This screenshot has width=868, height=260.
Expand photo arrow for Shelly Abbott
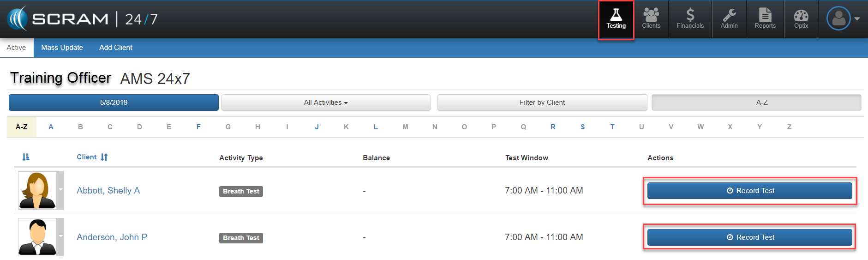[x=60, y=190]
